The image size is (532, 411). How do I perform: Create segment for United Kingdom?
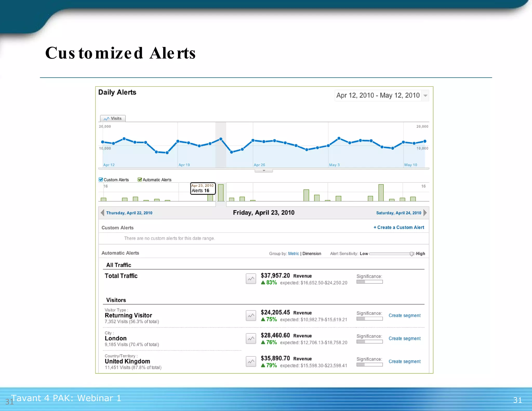tap(404, 361)
